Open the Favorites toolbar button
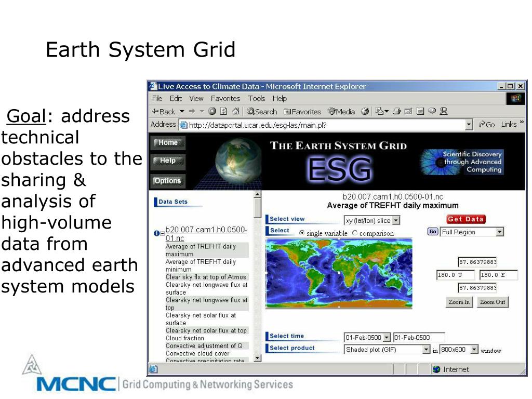532x399 pixels. (x=302, y=111)
